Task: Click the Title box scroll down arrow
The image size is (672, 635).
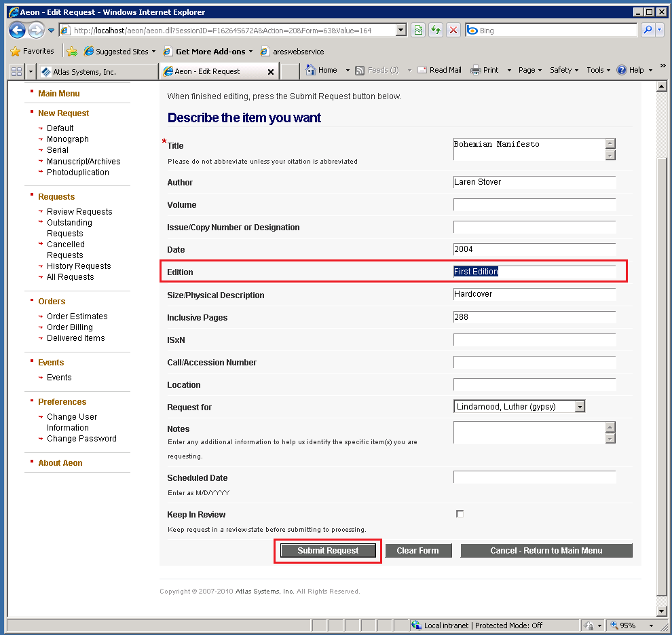Action: (610, 156)
